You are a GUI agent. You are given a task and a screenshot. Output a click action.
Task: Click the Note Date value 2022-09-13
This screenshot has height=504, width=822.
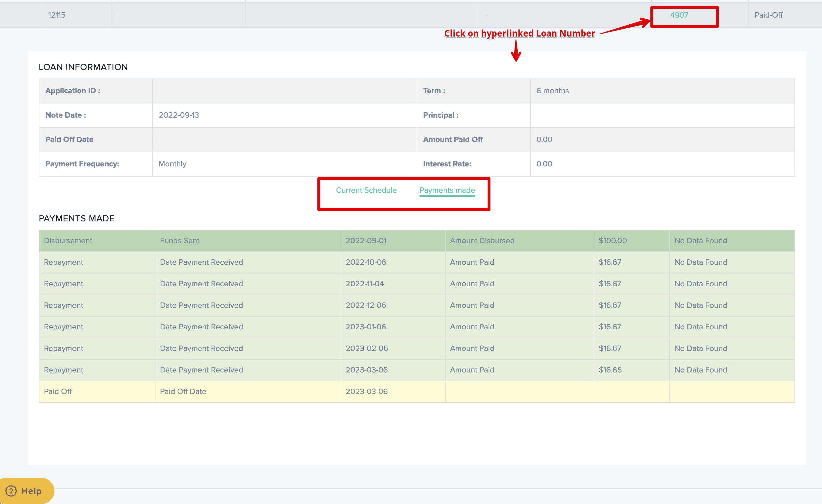click(x=178, y=115)
